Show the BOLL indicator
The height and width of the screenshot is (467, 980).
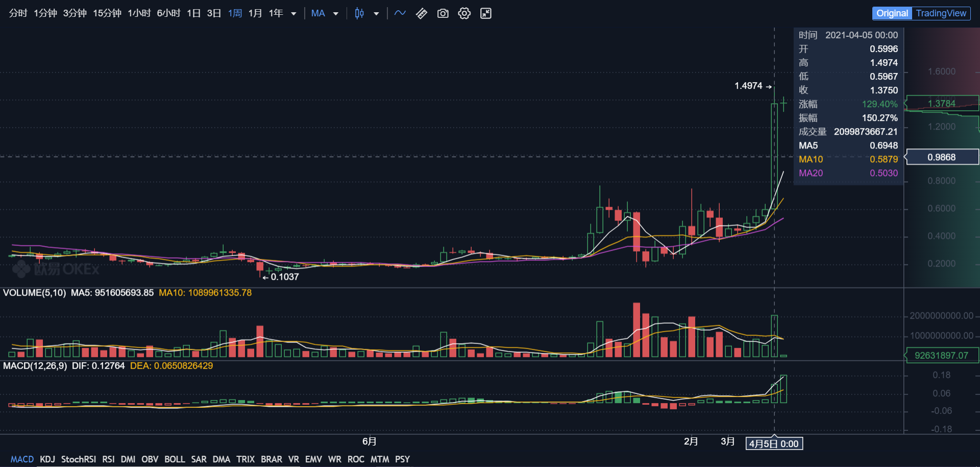click(x=175, y=459)
